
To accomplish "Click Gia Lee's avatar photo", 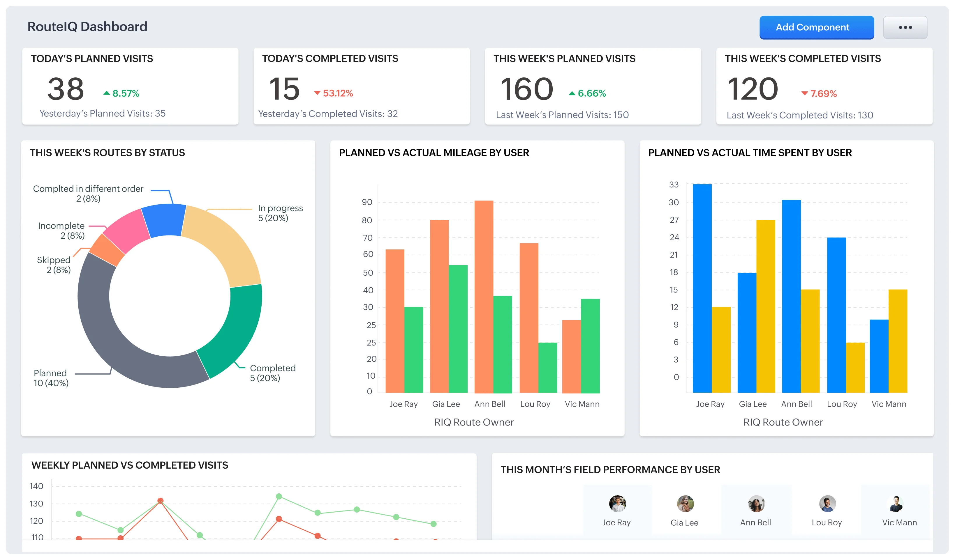I will tap(685, 503).
